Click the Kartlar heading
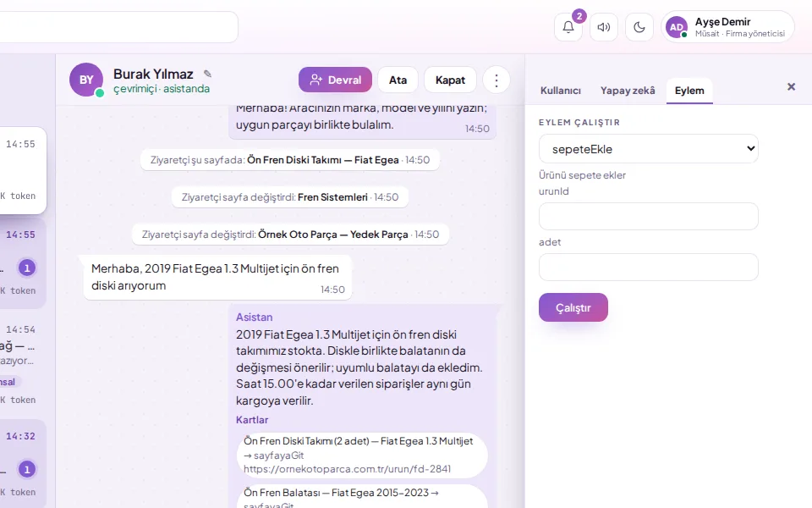This screenshot has height=508, width=812. tap(252, 420)
